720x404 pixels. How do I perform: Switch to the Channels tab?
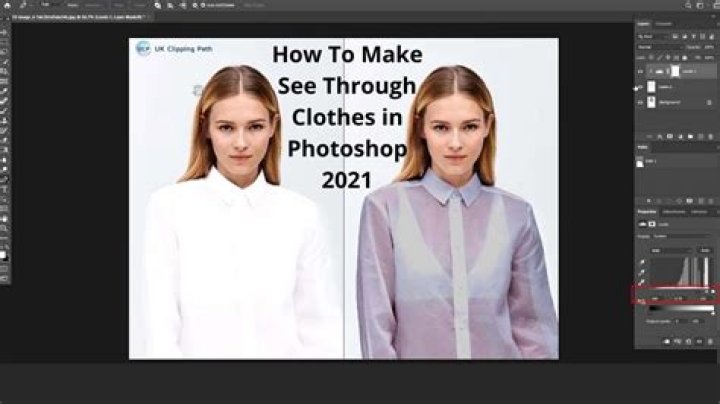tap(664, 24)
